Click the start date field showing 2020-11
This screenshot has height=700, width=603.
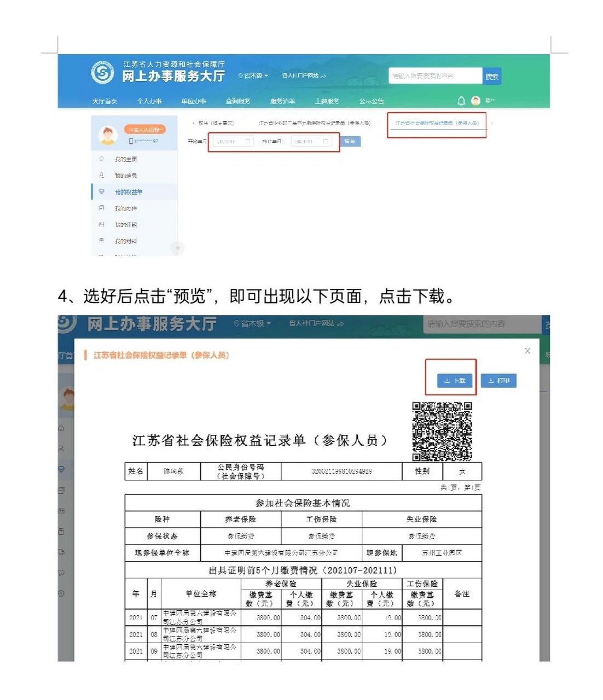233,142
